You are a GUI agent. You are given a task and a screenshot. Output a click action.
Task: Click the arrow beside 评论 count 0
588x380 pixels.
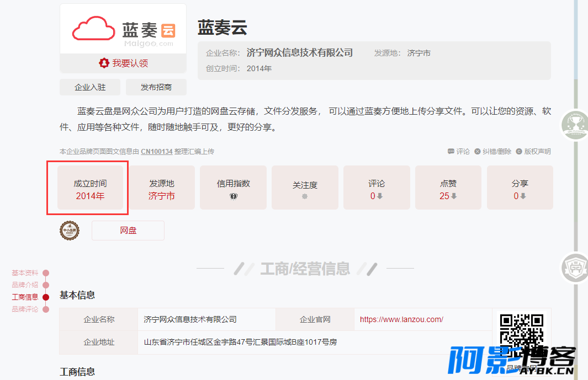click(x=380, y=196)
